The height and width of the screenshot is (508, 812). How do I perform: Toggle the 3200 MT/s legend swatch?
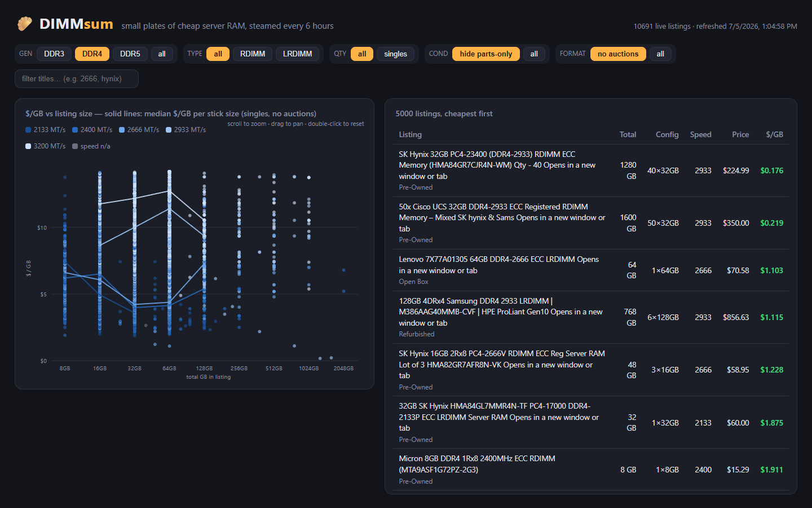coord(28,146)
